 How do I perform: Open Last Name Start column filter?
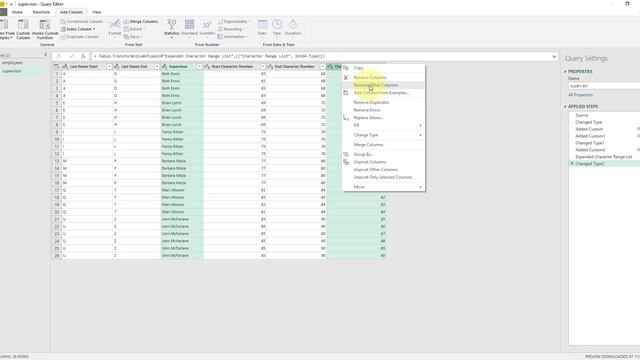click(x=109, y=67)
